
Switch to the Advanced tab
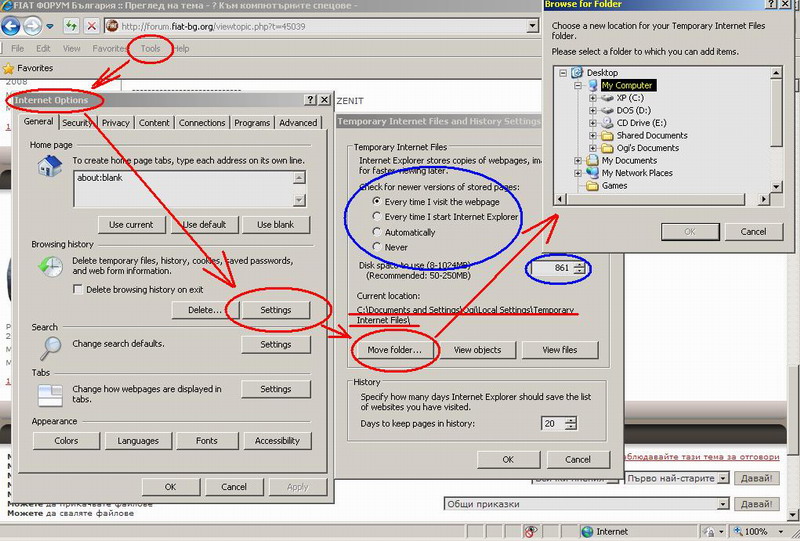pos(298,122)
